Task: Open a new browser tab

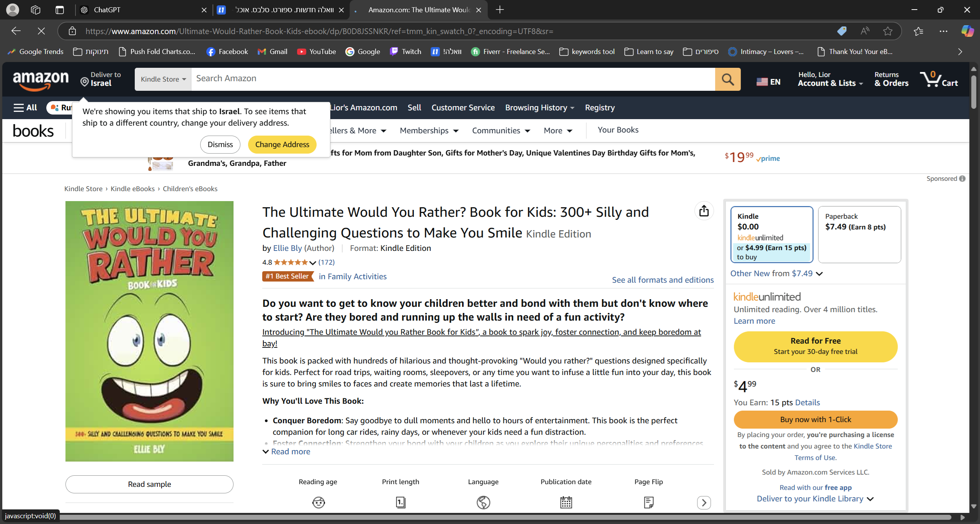Action: tap(500, 10)
